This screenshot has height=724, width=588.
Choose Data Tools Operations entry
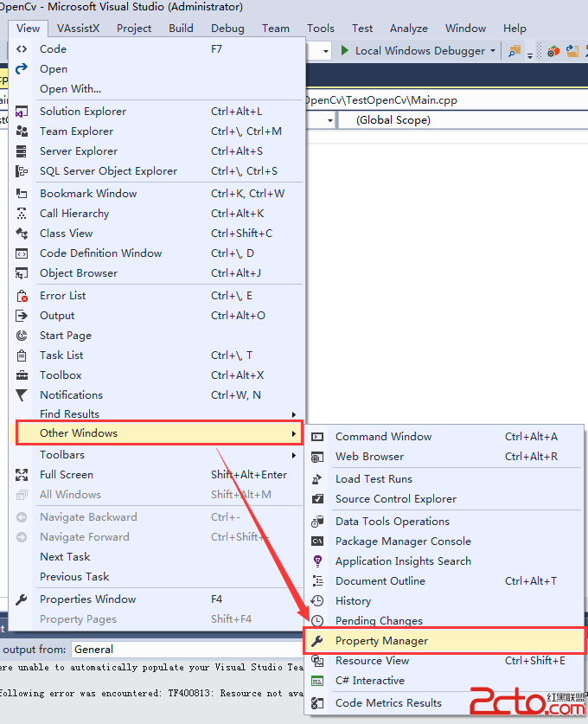tap(445, 522)
